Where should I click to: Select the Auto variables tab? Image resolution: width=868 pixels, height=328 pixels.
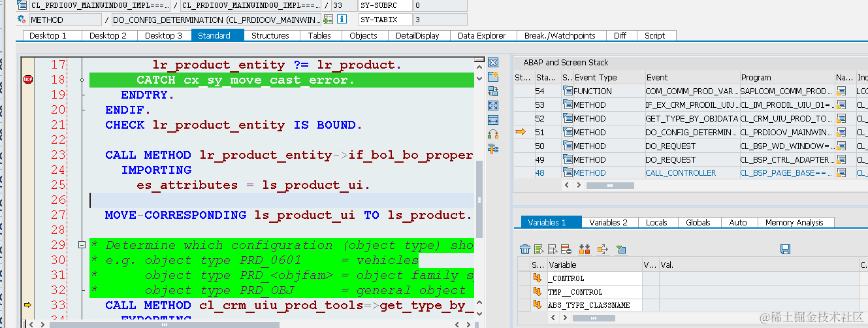coord(738,222)
